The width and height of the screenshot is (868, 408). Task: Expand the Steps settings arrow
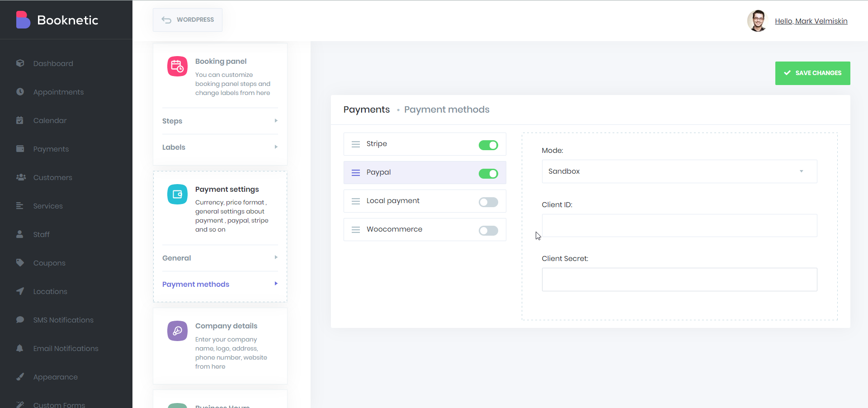click(276, 121)
